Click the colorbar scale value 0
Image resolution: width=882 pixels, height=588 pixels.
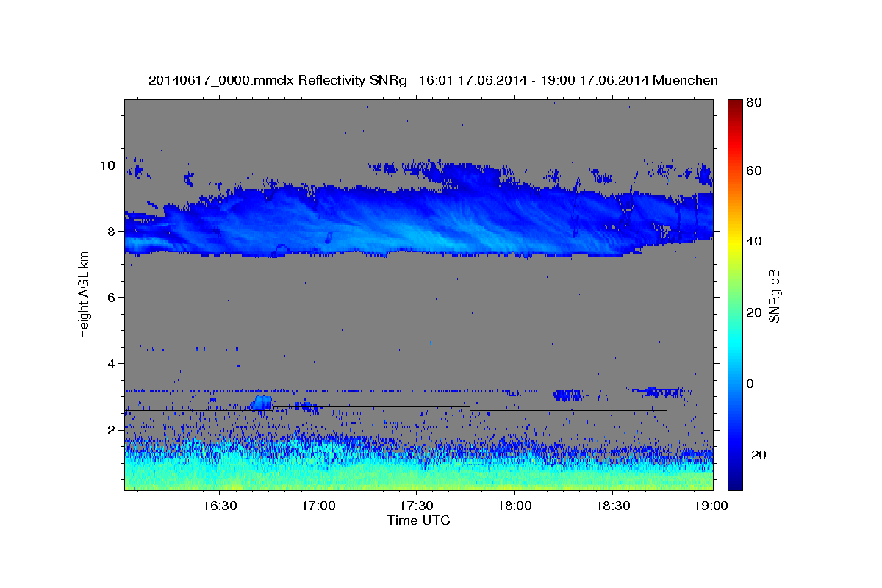[752, 384]
